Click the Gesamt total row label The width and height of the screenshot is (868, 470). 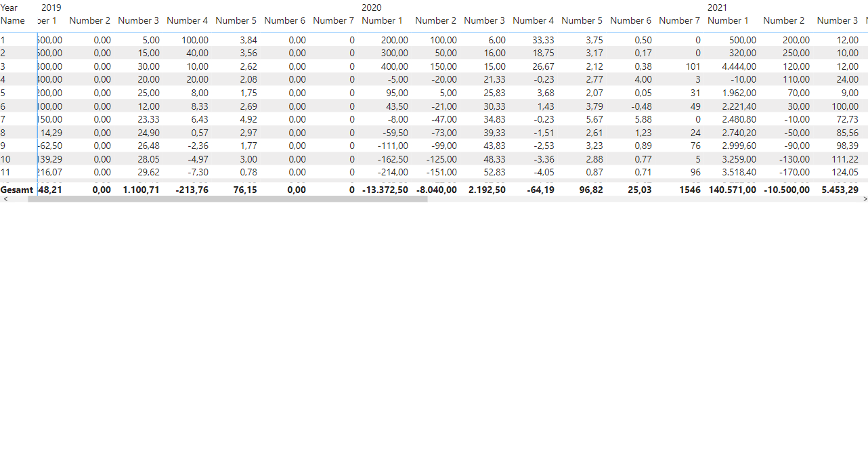pos(17,190)
